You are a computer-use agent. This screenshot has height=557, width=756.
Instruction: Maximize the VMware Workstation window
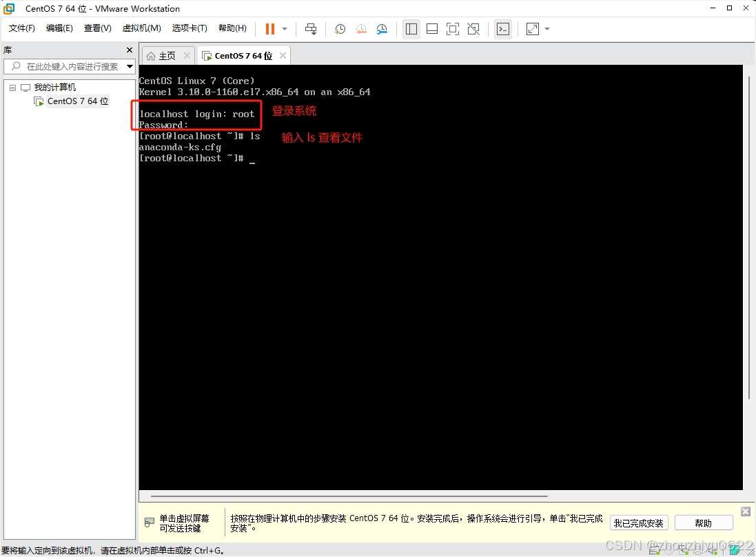coord(730,8)
